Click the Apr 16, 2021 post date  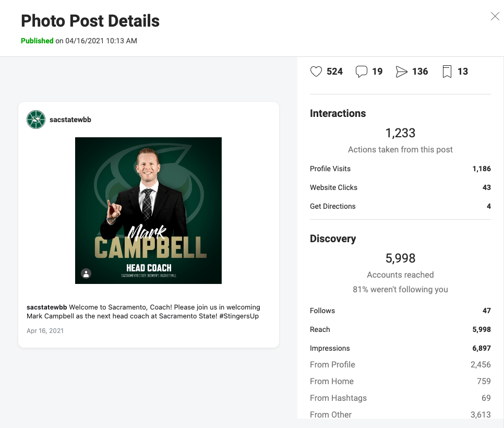coord(45,330)
